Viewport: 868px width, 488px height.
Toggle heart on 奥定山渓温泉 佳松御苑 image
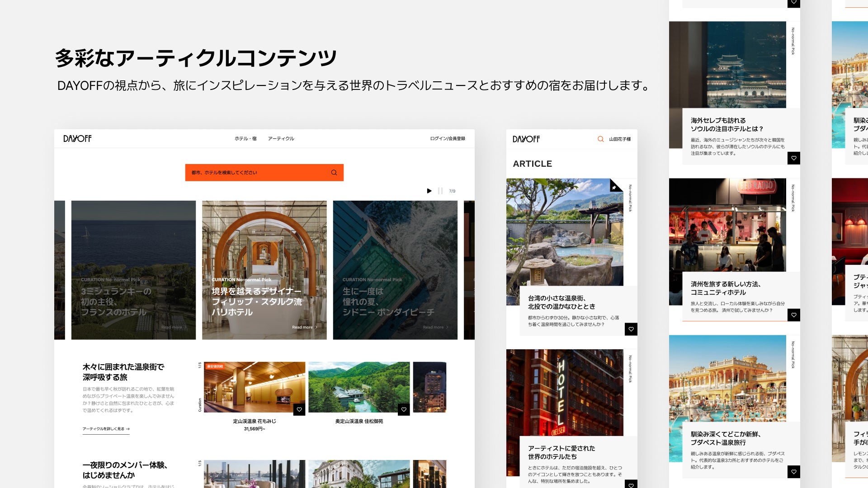coord(404,409)
